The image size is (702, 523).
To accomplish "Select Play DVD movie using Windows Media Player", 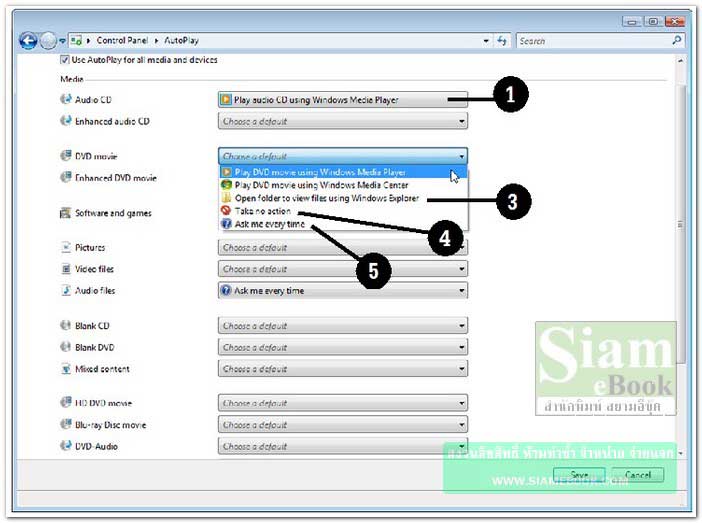I will coord(343,172).
